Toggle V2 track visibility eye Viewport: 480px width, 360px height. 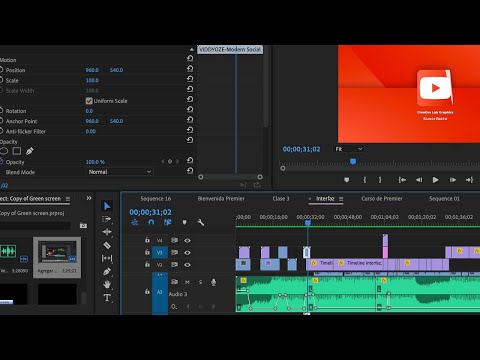coord(187,265)
